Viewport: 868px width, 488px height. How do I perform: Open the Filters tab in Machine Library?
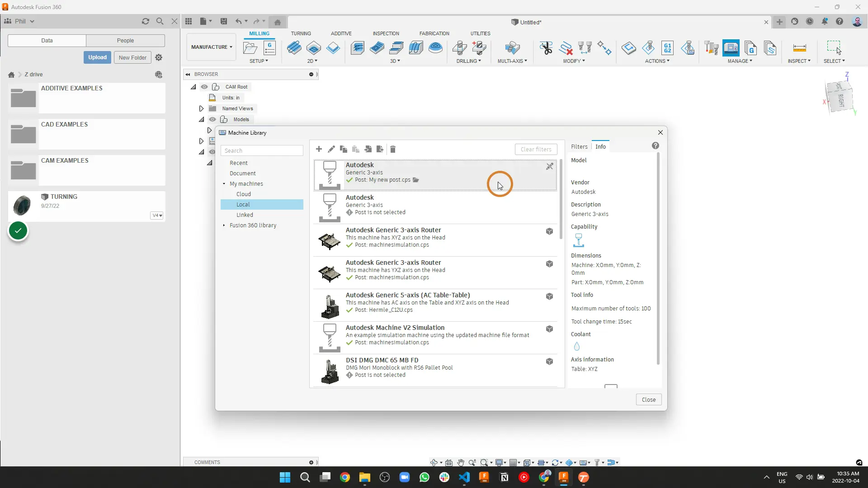pyautogui.click(x=579, y=147)
